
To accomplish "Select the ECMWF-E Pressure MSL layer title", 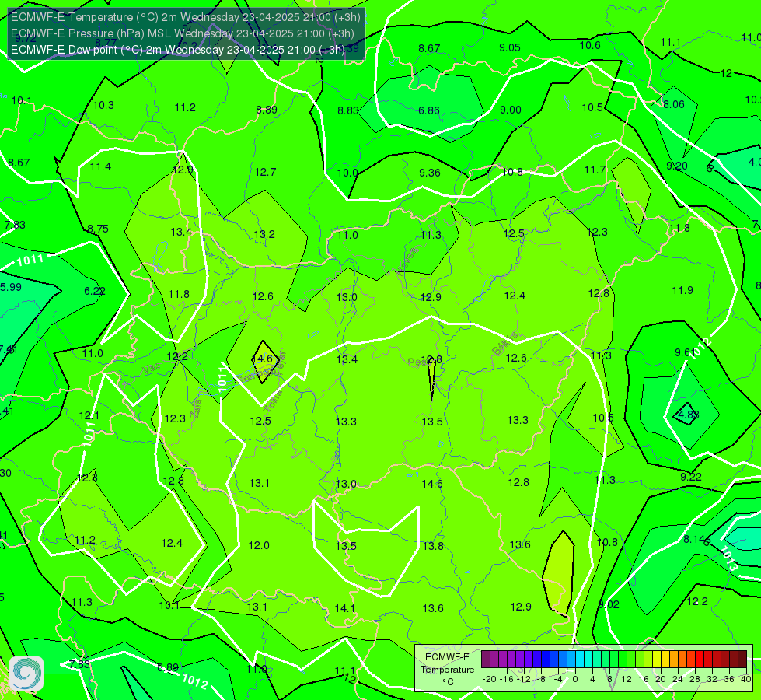I will 183,33.
